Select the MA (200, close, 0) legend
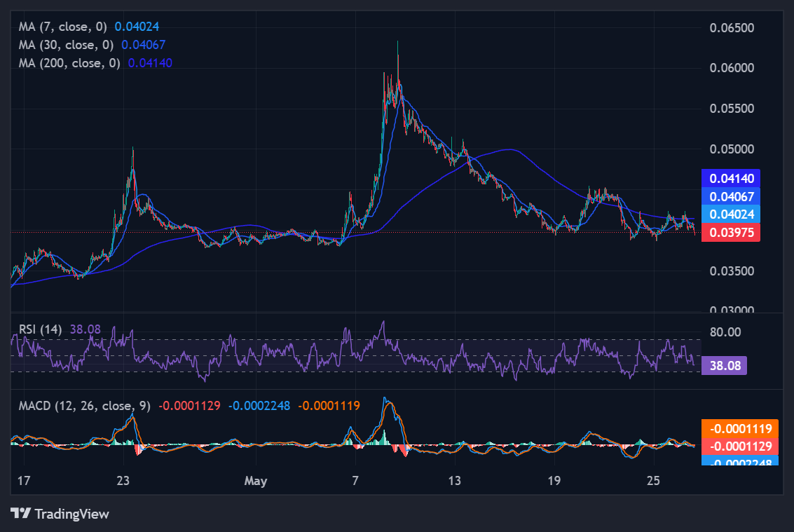The image size is (794, 532). [x=69, y=63]
